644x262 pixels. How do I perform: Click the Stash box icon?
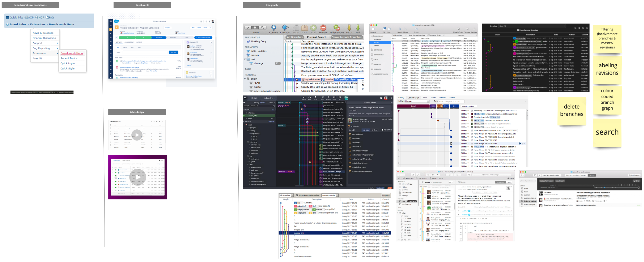coord(304,28)
